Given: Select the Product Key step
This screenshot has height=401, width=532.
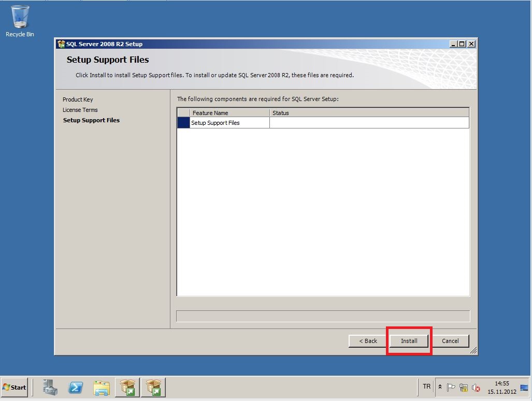Looking at the screenshot, I should tap(78, 99).
